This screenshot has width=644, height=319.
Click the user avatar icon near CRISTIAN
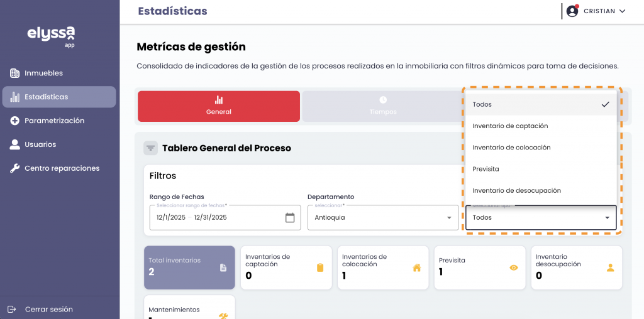[x=572, y=11]
